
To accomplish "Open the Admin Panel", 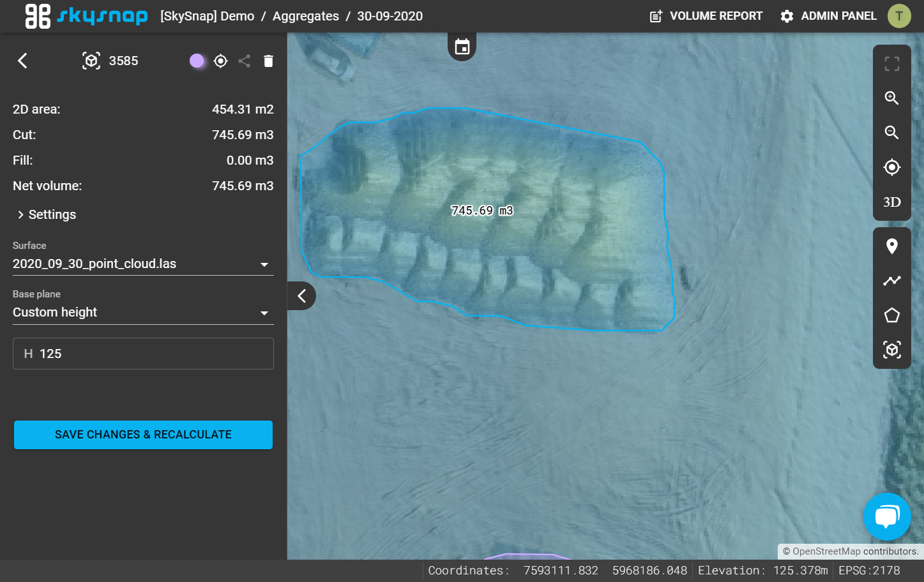I will point(829,16).
